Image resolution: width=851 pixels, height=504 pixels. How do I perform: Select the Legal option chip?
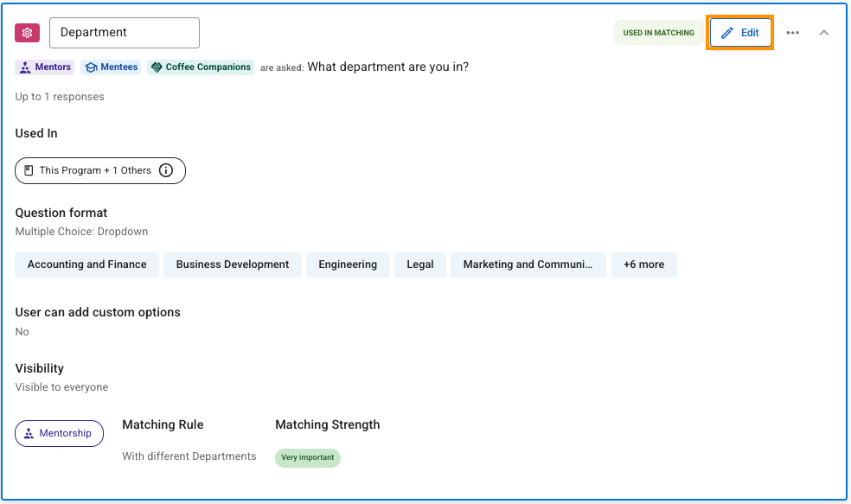pos(420,265)
